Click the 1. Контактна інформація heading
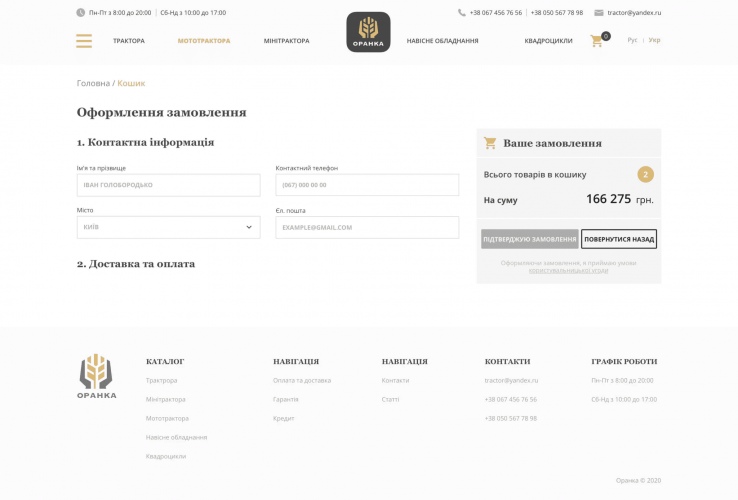 (x=145, y=142)
